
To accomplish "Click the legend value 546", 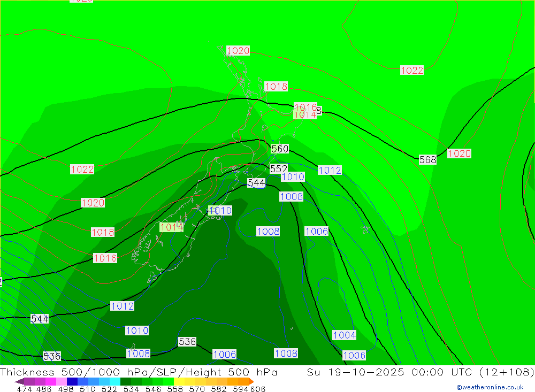I will click(153, 389).
